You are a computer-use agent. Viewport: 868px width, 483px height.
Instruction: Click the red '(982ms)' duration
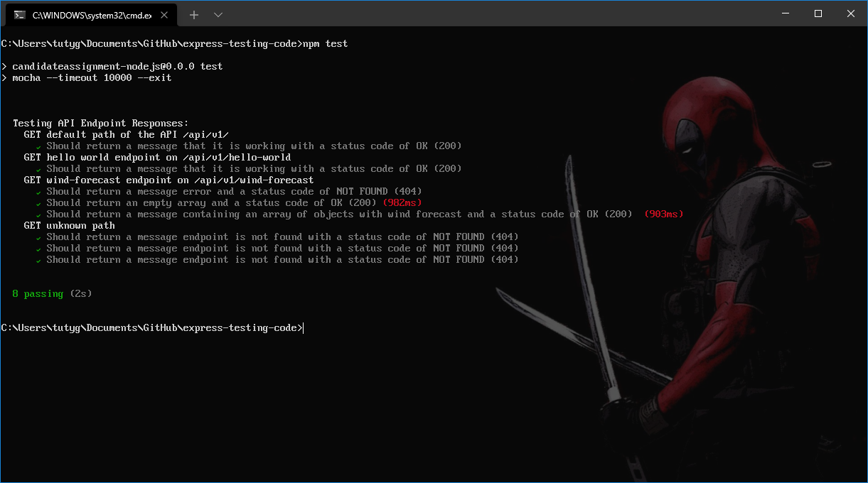(402, 203)
